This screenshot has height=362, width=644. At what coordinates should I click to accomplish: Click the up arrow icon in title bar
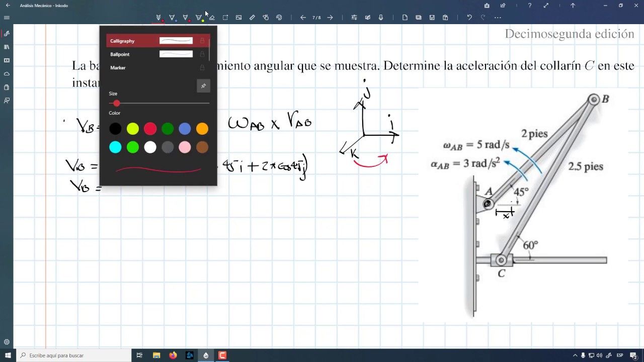[x=573, y=6]
